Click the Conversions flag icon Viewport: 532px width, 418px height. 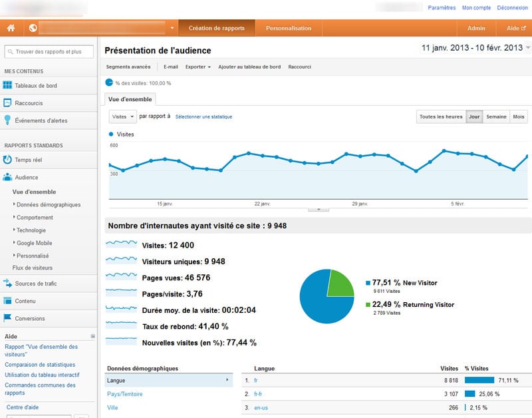click(8, 318)
